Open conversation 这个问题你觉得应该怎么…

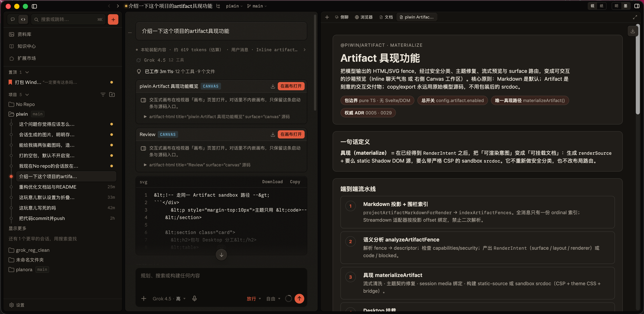(66, 124)
